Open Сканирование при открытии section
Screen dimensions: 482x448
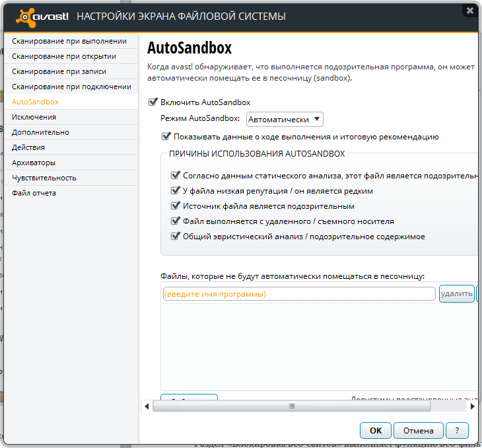(x=71, y=56)
